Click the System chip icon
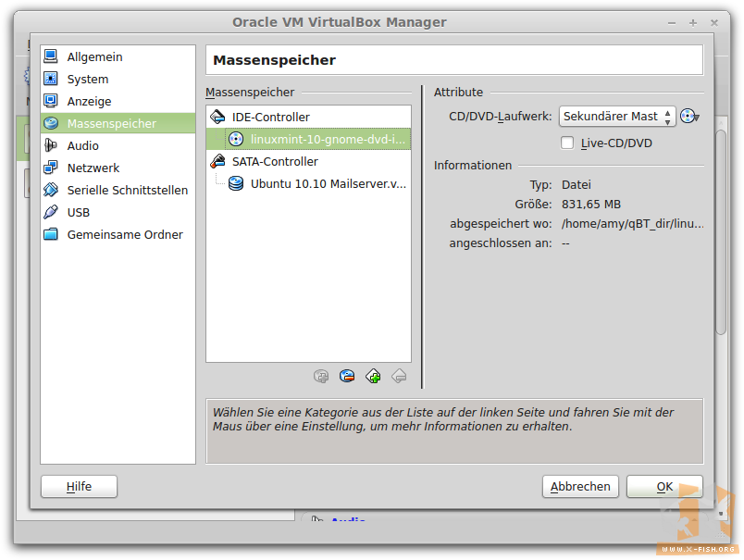 point(51,79)
